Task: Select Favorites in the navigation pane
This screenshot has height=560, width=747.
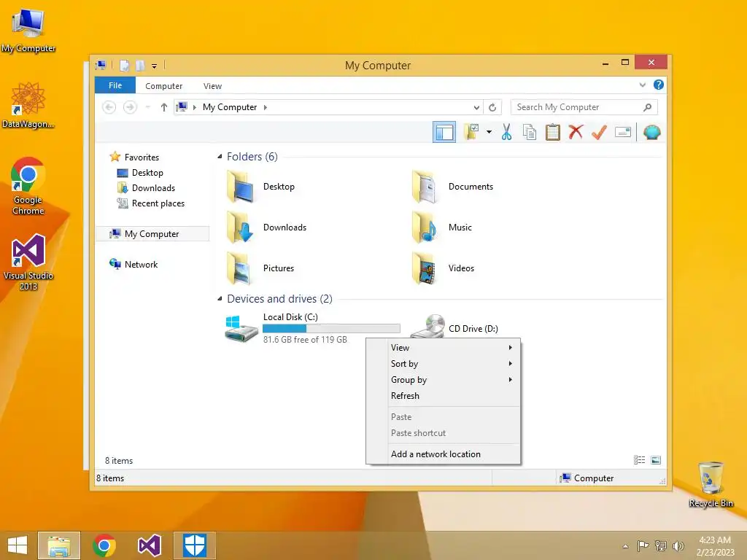Action: (x=142, y=157)
